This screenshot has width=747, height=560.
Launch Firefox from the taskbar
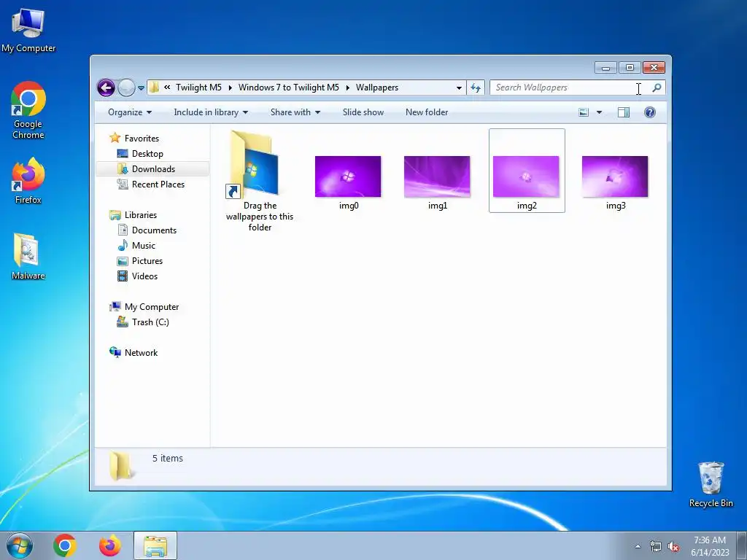110,545
